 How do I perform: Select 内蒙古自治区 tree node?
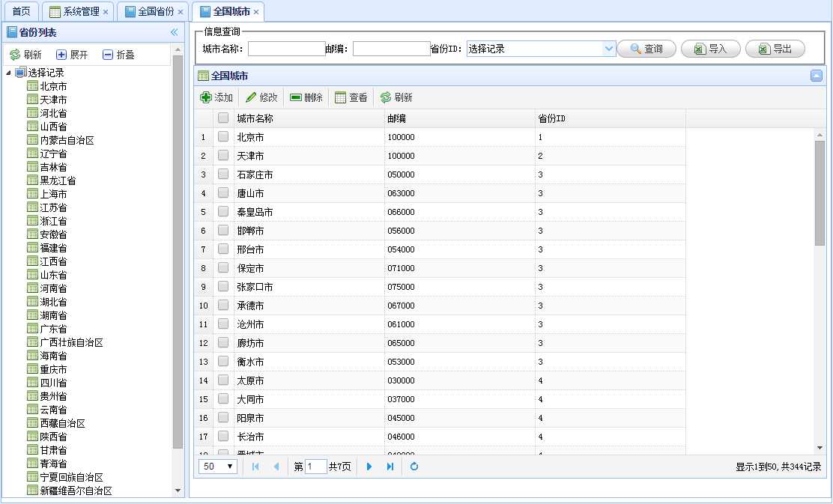67,140
